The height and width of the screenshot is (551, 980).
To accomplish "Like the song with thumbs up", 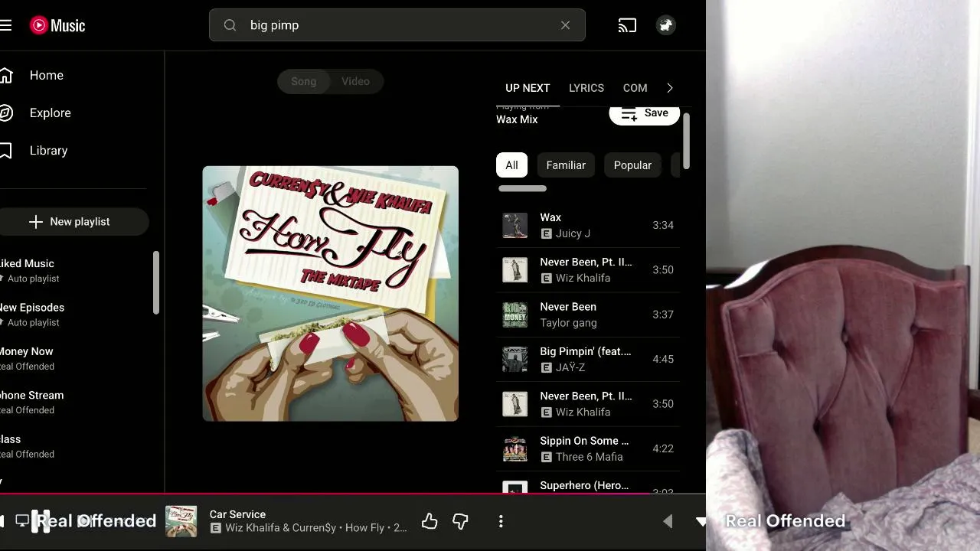I will 430,521.
